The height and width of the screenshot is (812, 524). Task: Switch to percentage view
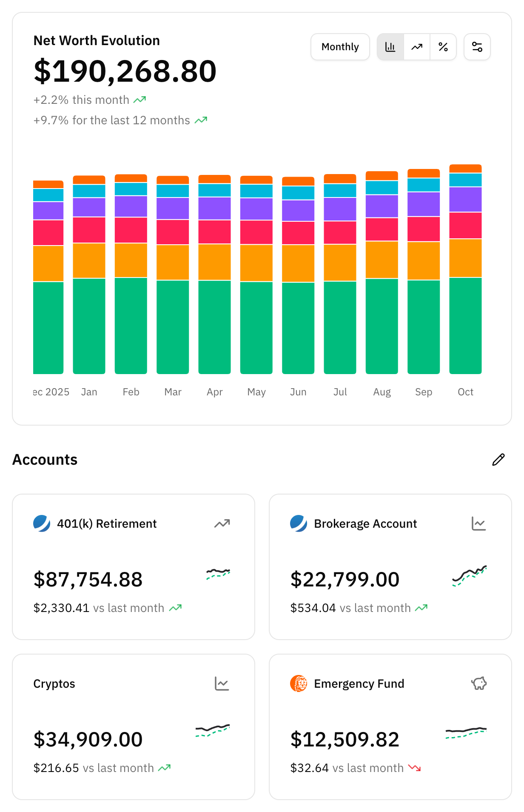pos(443,47)
